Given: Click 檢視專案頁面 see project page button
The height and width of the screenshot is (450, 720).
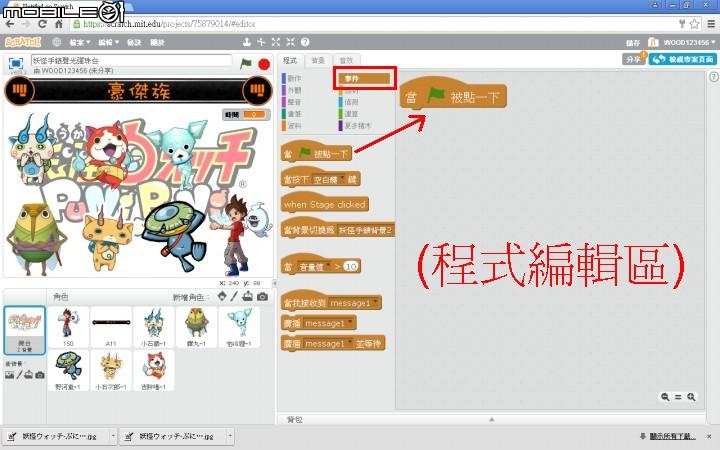Looking at the screenshot, I should click(x=683, y=59).
